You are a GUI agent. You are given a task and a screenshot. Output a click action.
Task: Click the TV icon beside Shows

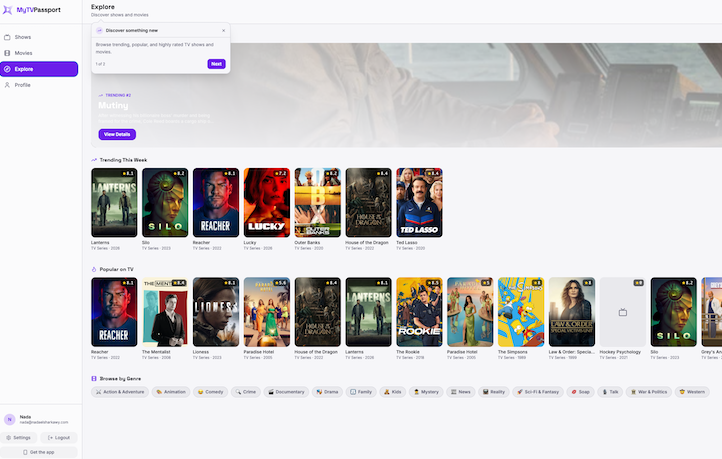click(7, 37)
